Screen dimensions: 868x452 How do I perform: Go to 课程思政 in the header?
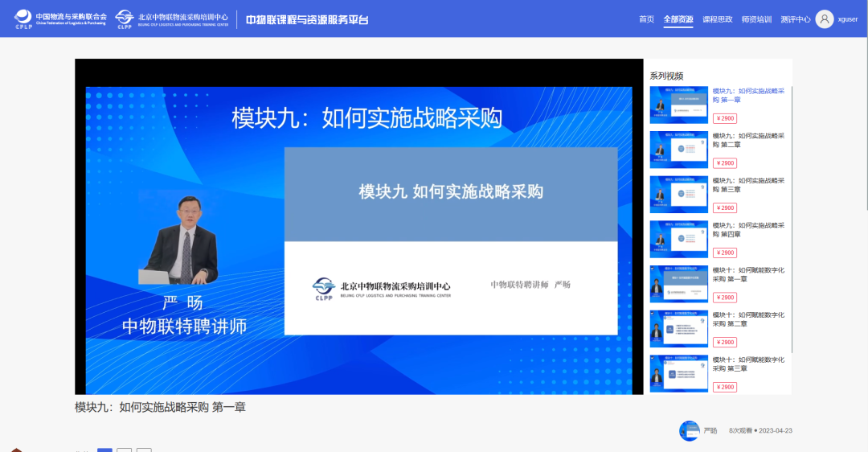[x=718, y=19]
